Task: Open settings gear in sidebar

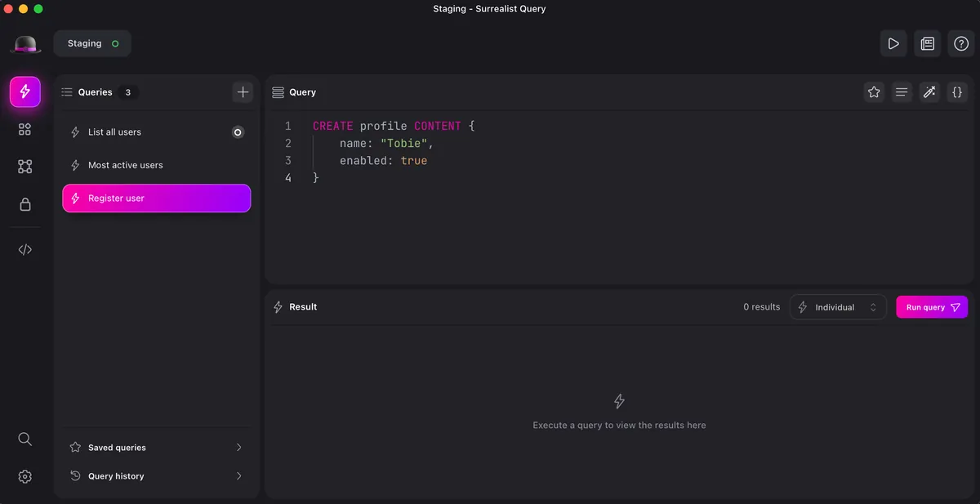Action: coord(25,476)
